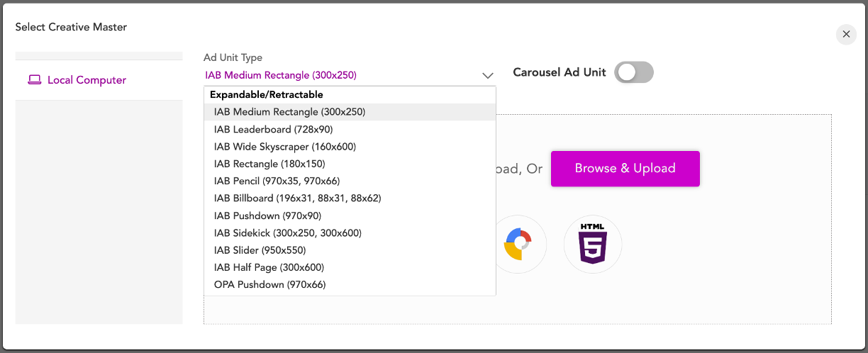
Task: Select the IAB Billboard option
Action: (297, 198)
